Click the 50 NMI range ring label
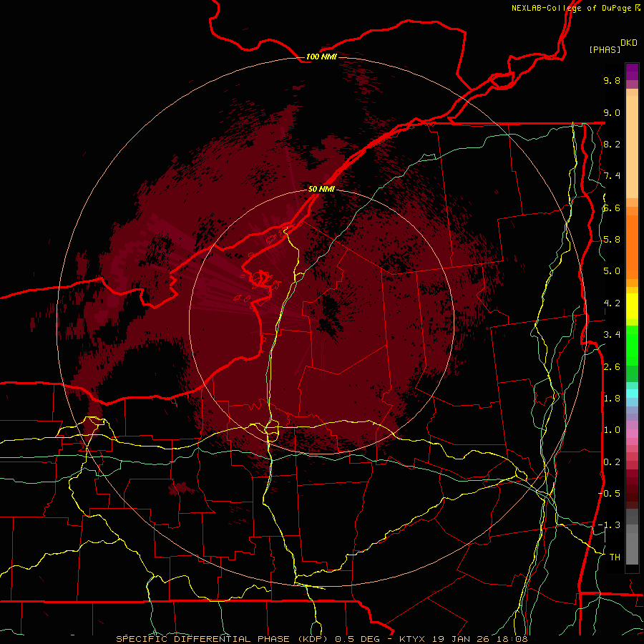Image resolution: width=644 pixels, height=644 pixels. (321, 189)
